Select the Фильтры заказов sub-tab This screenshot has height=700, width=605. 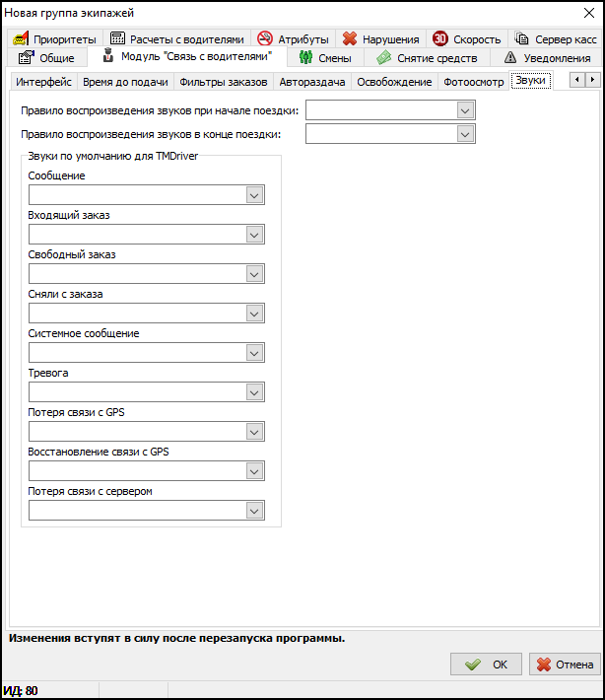pos(222,82)
